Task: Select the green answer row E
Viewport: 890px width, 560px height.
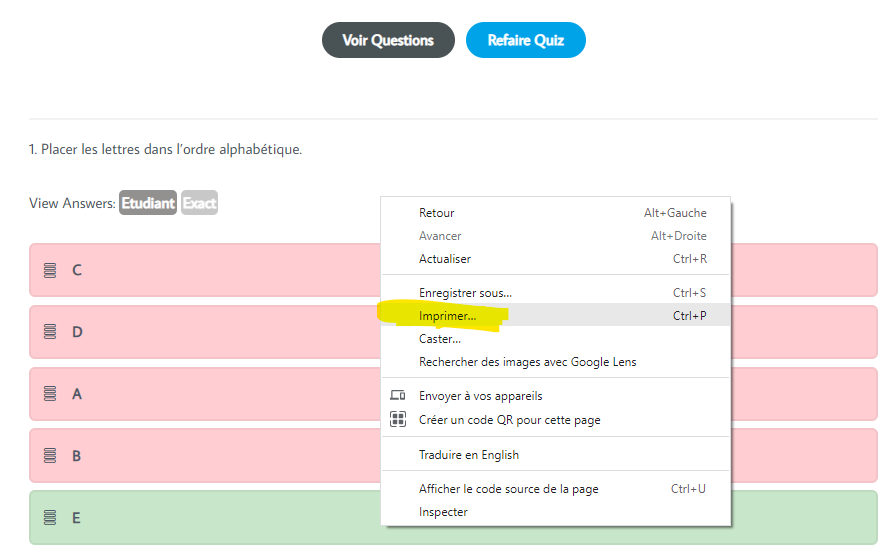Action: tap(454, 517)
